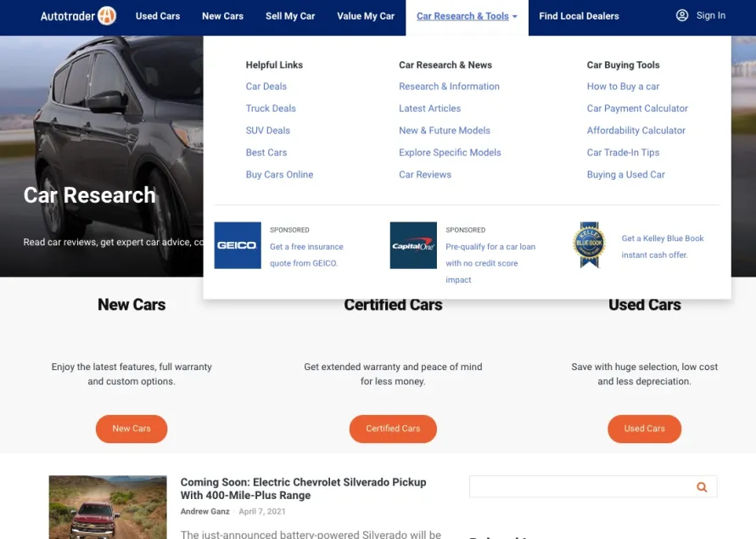Image resolution: width=756 pixels, height=539 pixels.
Task: Click the orange New Cars button
Action: pyautogui.click(x=132, y=429)
